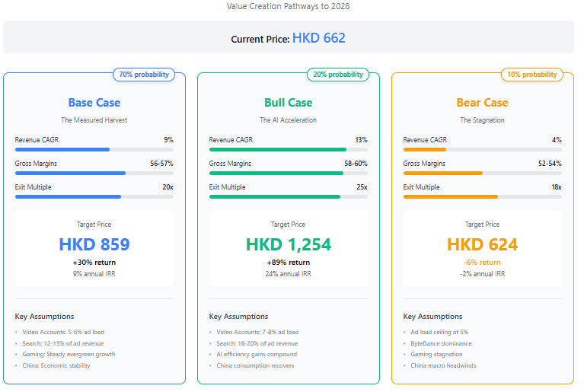Screen dimensions: 584x392
Task: Click the 20% probability badge
Action: pos(338,75)
